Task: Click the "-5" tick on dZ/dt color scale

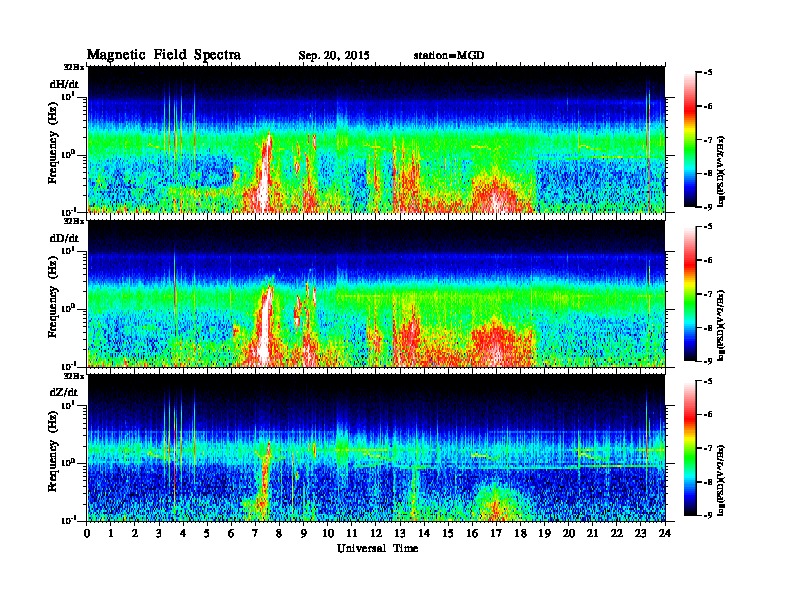Action: coord(708,381)
